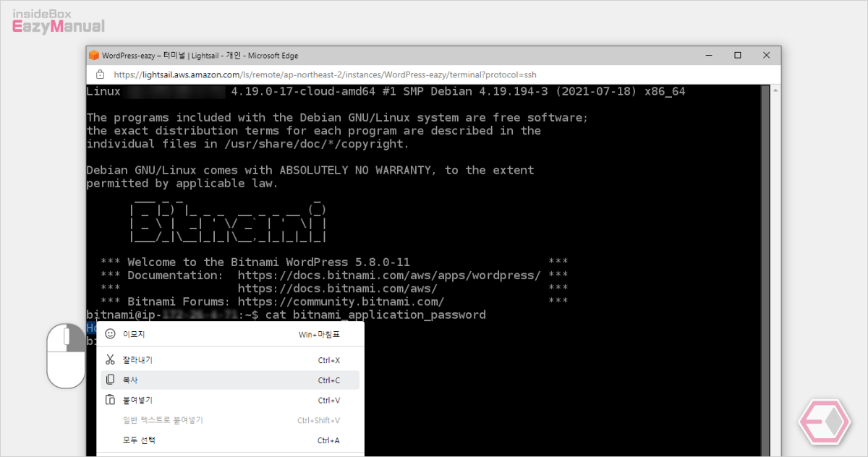Click the emoji smiley icon in context menu
868x457 pixels.
tap(110, 334)
